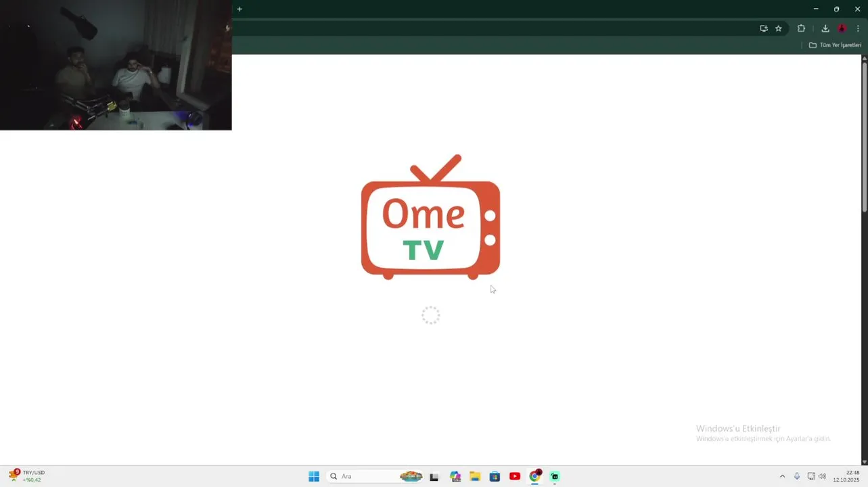This screenshot has height=487, width=868.
Task: Click the microphone tray icon
Action: point(797,476)
